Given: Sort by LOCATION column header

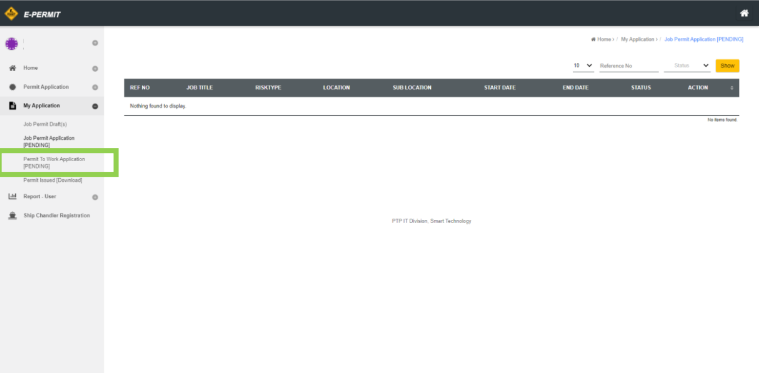Looking at the screenshot, I should pos(336,88).
